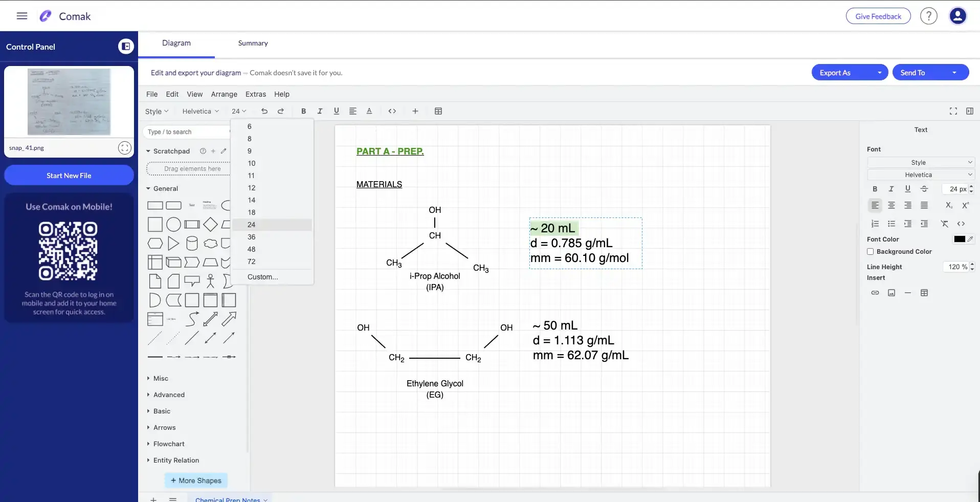Switch to the Summary tab
Image resolution: width=980 pixels, height=502 pixels.
[x=253, y=43]
